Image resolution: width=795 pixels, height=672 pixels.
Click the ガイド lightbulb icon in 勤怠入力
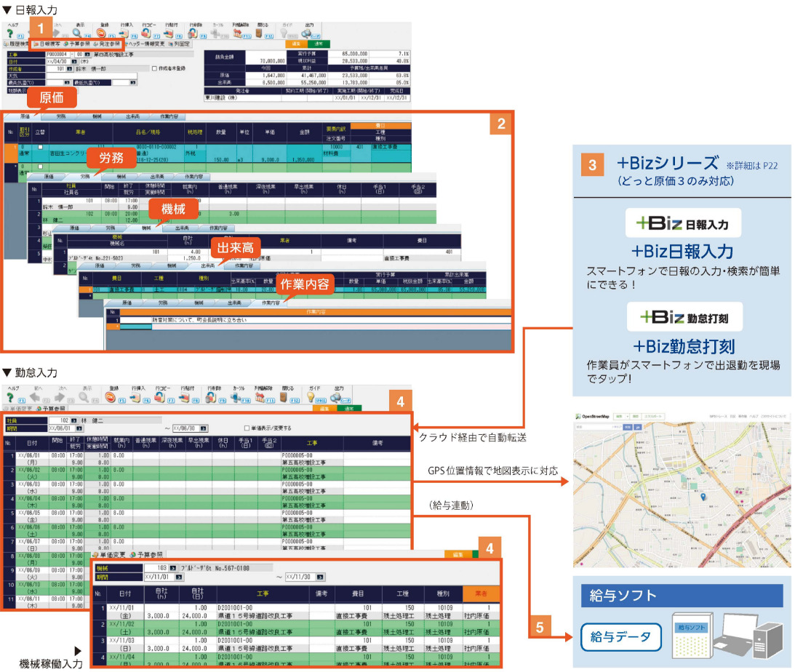click(x=311, y=398)
